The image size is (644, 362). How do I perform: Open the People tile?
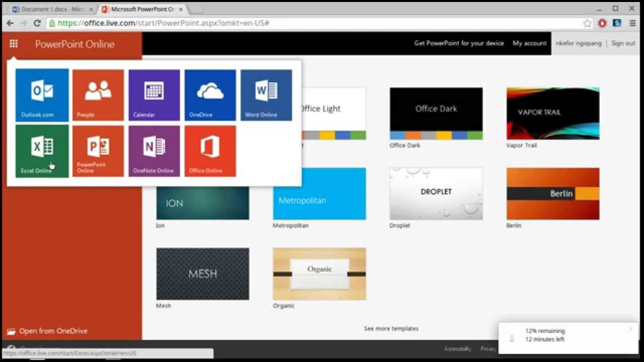(98, 95)
